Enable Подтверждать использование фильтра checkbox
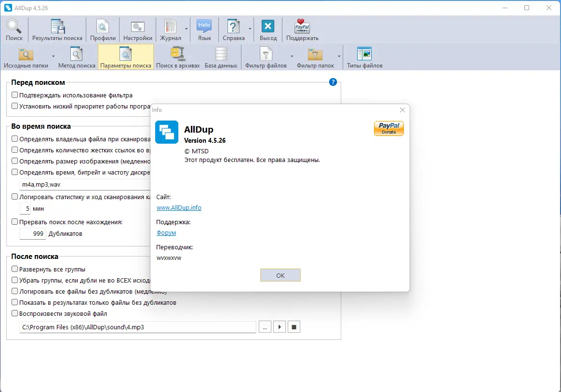 pyautogui.click(x=14, y=95)
